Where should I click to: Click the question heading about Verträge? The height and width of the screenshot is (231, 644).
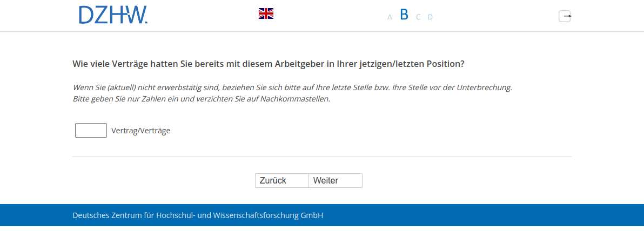[x=268, y=64]
